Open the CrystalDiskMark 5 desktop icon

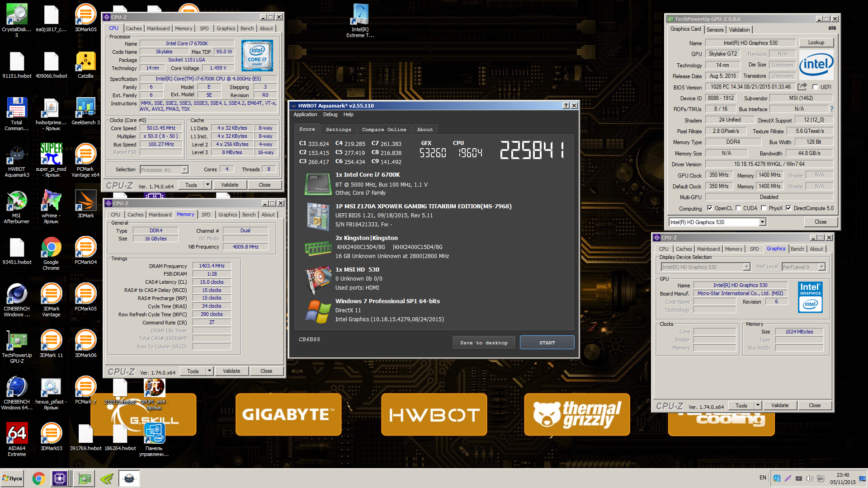click(17, 20)
